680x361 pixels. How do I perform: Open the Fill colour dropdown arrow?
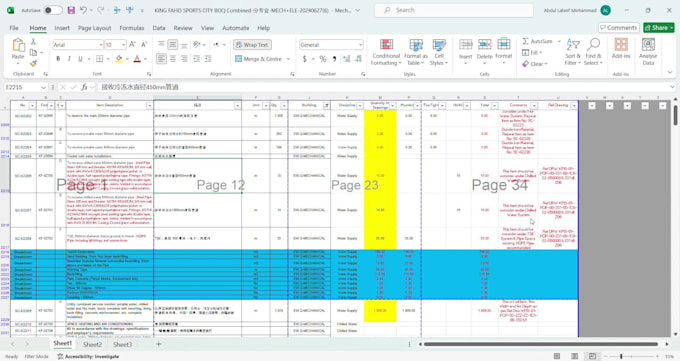point(127,59)
